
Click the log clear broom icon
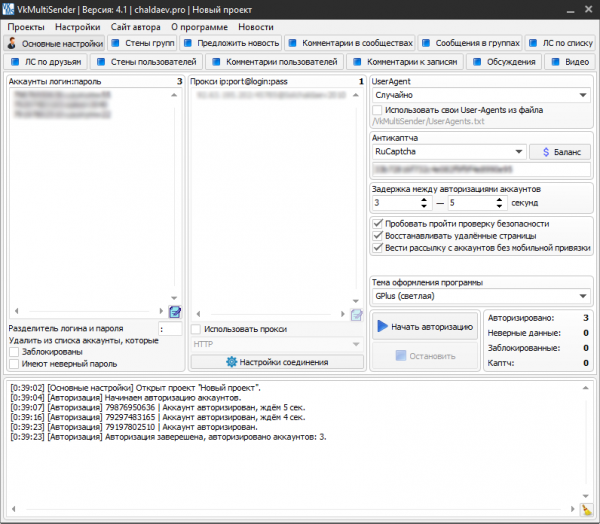pyautogui.click(x=586, y=509)
